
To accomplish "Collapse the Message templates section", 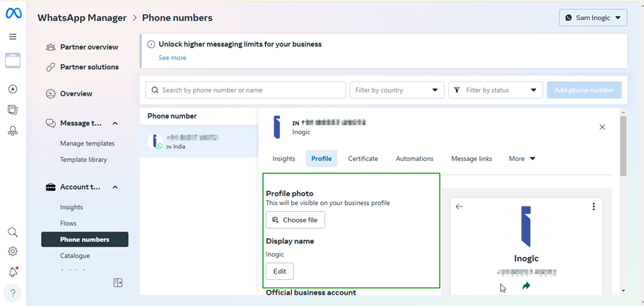I will point(115,123).
